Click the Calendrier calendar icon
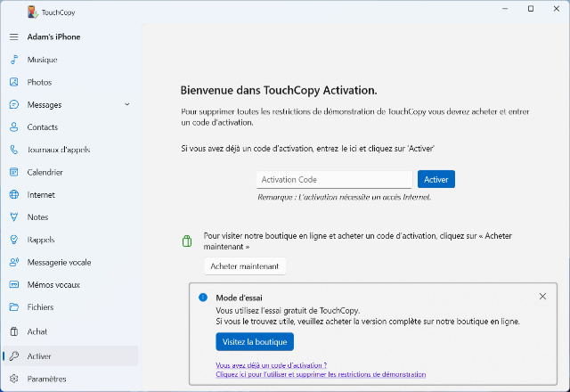Viewport: 570px width, 392px height. coord(14,172)
